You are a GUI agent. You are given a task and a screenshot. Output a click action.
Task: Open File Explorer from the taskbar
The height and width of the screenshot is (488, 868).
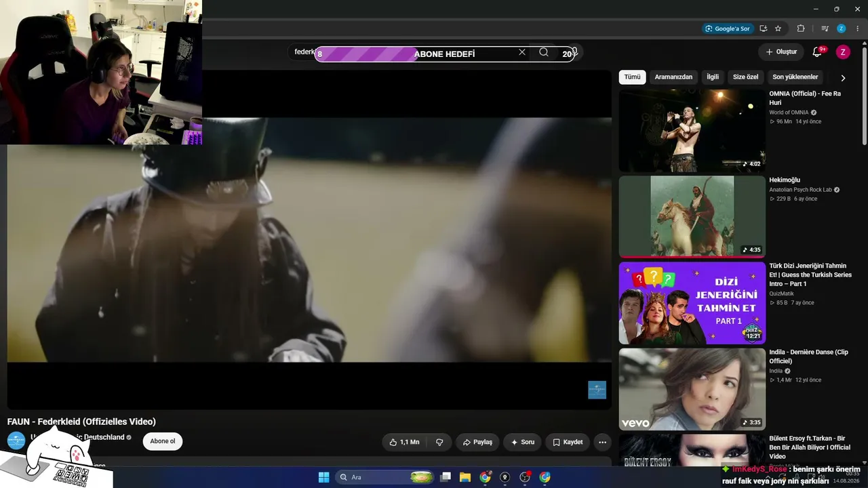coord(465,477)
